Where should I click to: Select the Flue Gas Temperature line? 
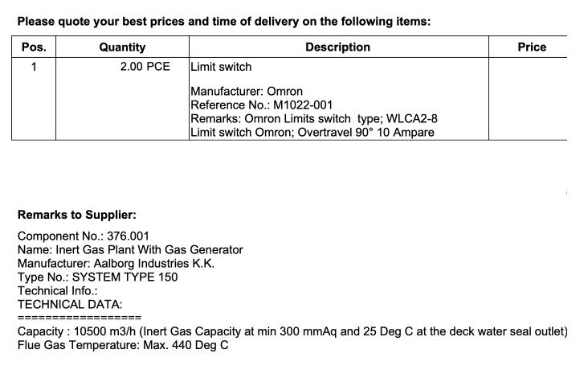[x=123, y=346]
